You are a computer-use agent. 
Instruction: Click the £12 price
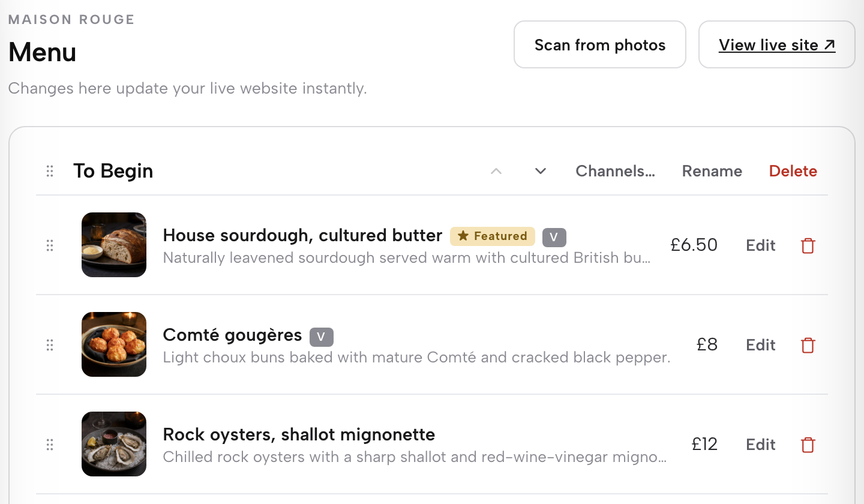[x=704, y=444]
